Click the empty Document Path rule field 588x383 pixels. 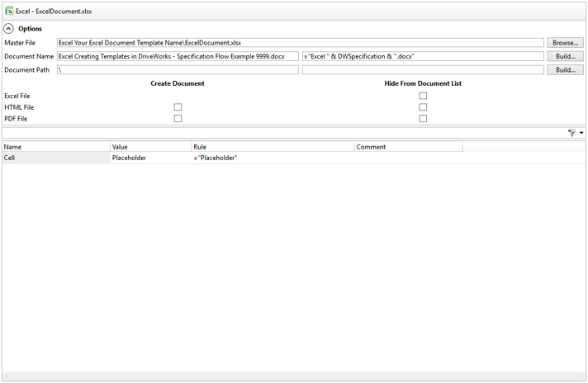(422, 70)
